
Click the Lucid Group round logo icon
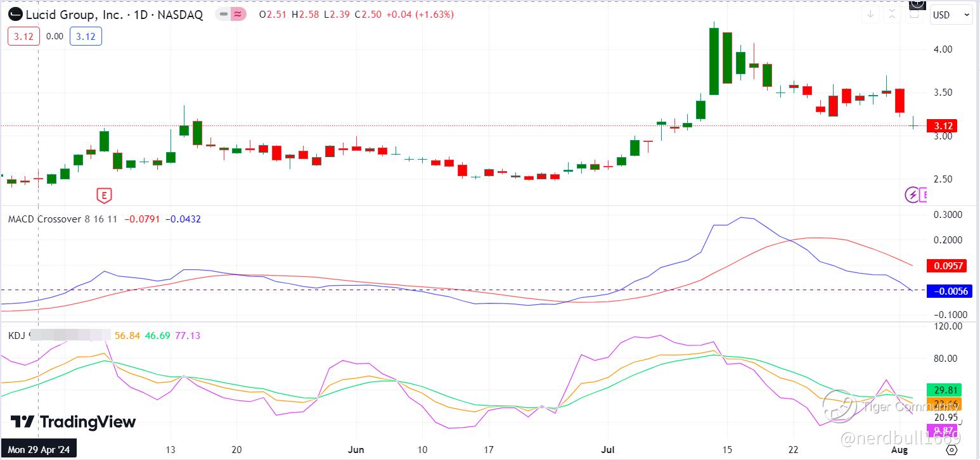[x=15, y=15]
